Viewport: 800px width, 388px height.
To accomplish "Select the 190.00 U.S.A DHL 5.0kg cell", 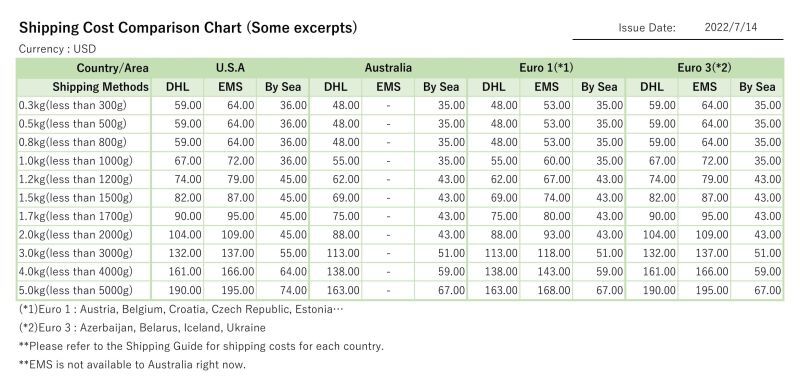I will tap(178, 290).
